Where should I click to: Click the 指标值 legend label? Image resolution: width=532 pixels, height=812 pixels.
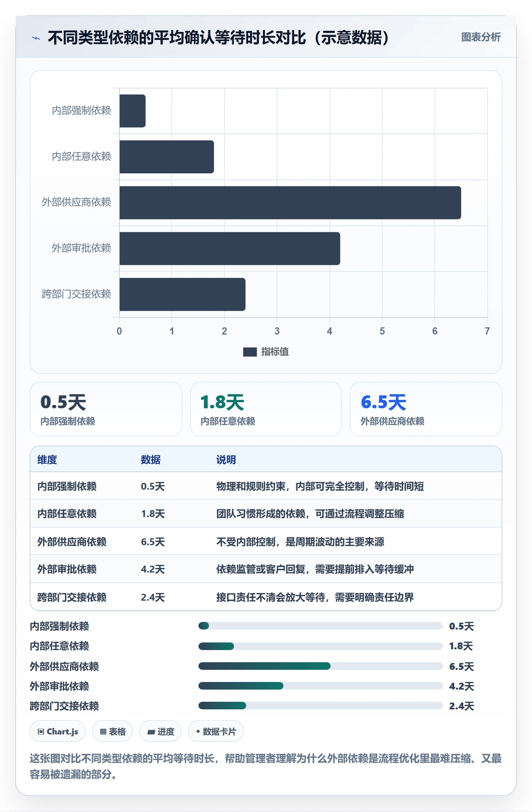[275, 352]
